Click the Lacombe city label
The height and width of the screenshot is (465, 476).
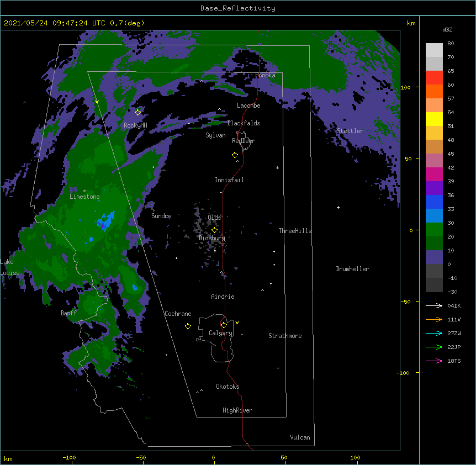coord(248,105)
